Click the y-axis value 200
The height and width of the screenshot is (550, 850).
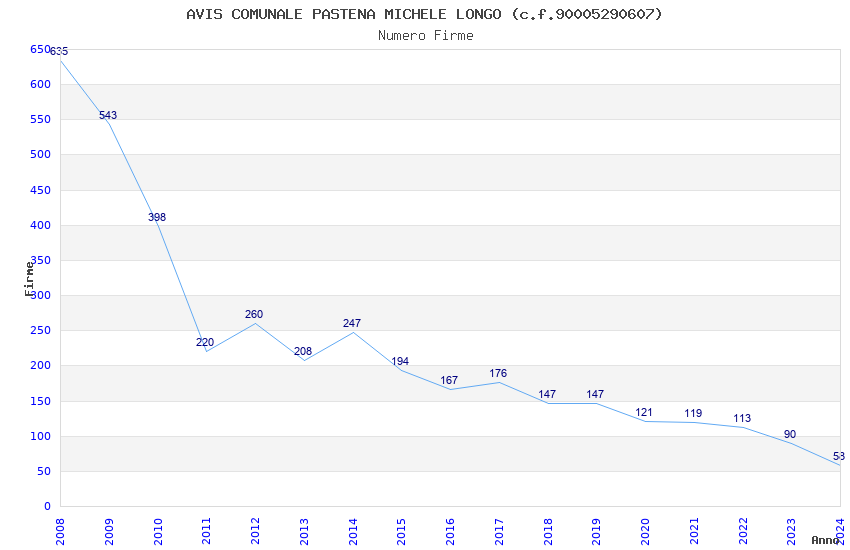(40, 366)
